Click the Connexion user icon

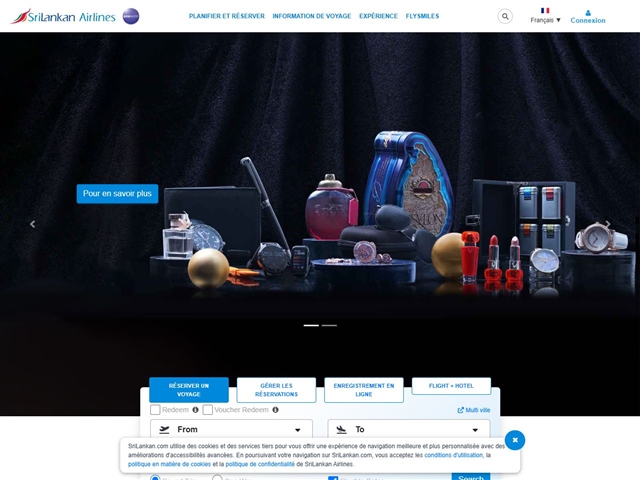tap(588, 12)
